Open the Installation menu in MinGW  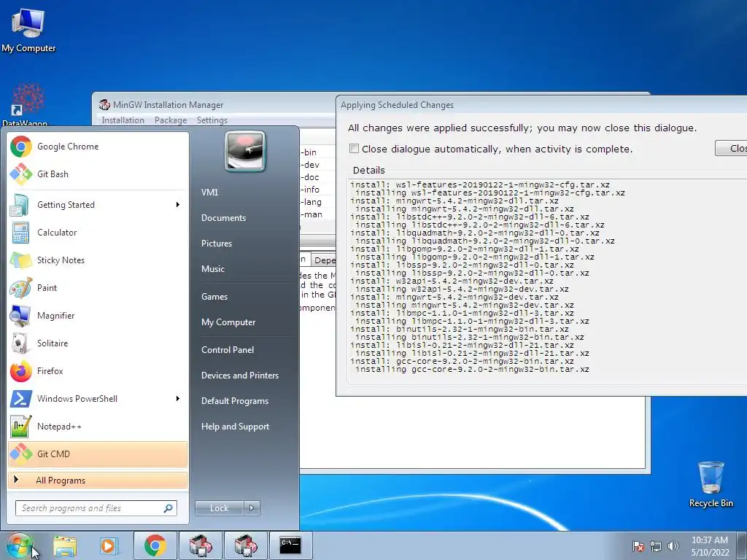point(123,120)
